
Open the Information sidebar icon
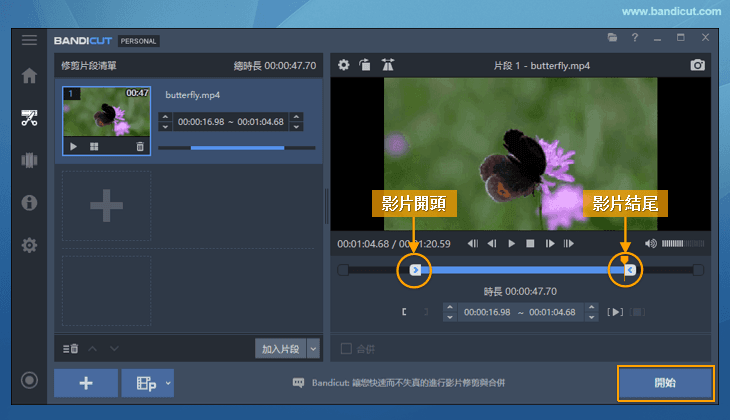pos(29,203)
